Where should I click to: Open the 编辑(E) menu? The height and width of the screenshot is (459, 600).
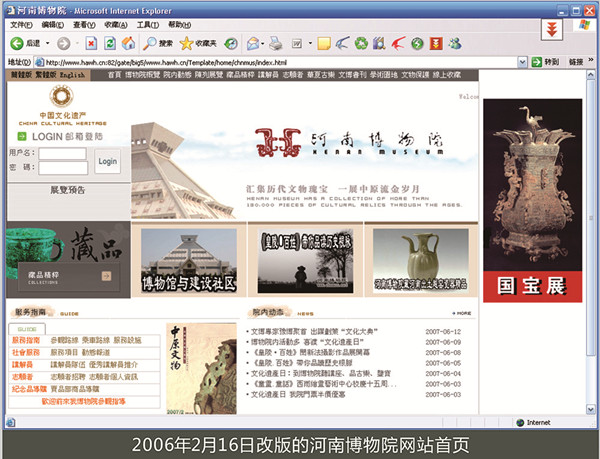[52, 25]
